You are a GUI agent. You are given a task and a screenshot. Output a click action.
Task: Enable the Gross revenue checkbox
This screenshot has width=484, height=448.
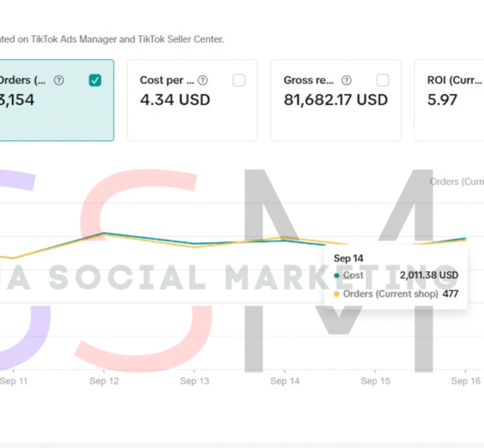(383, 81)
